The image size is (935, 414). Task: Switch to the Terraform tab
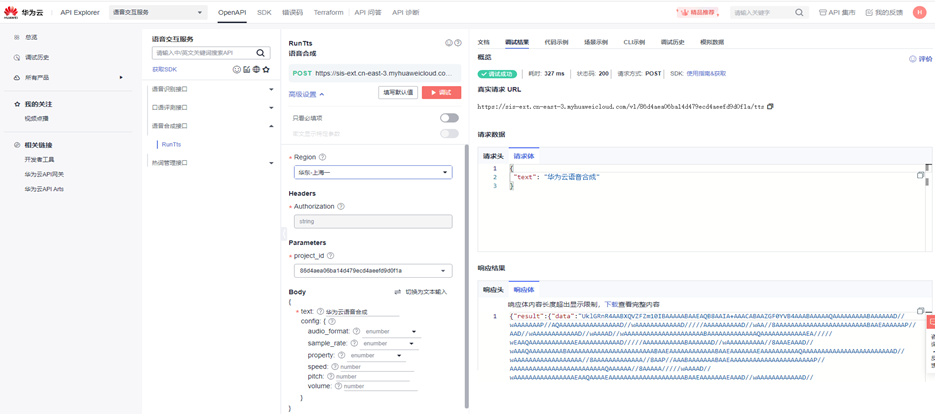coord(329,12)
